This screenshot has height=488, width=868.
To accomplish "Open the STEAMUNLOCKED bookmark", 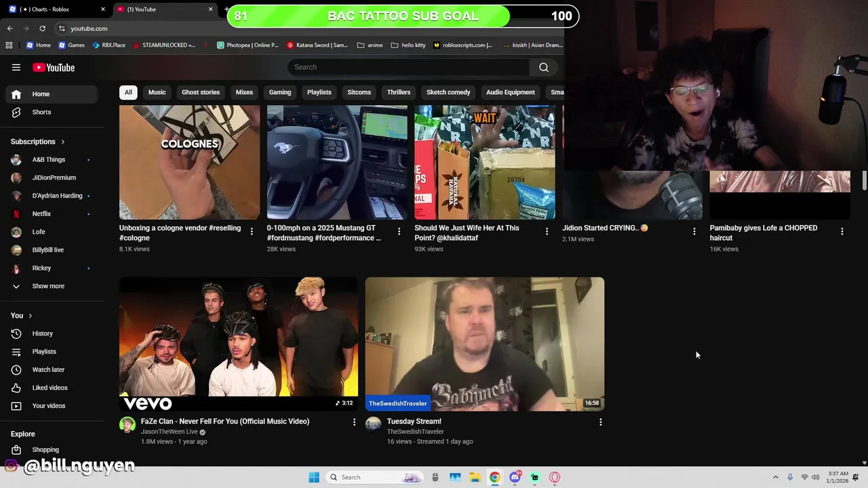I will [x=164, y=45].
